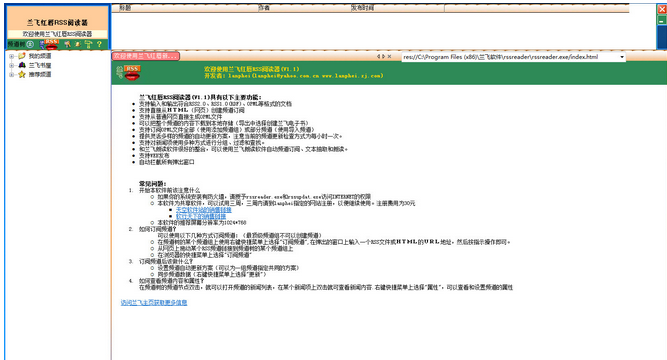This screenshot has width=667, height=360.
Task: Select the 欢迎使用兰飞红唇 tab
Action: 145,56
